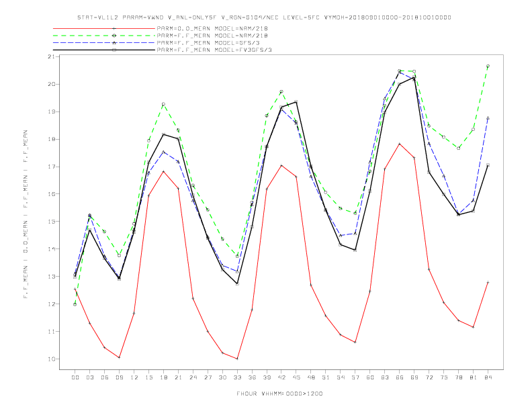532x411 pixels.
Task: Pick the green dashed legend line sample
Action: [x=104, y=36]
